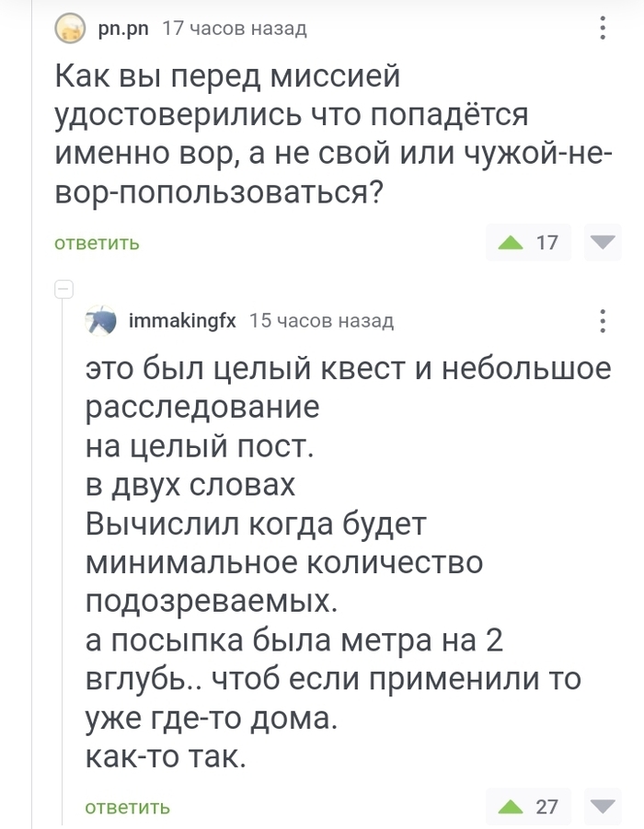Click the immakingfx user avatar
The width and height of the screenshot is (644, 829).
(x=100, y=321)
